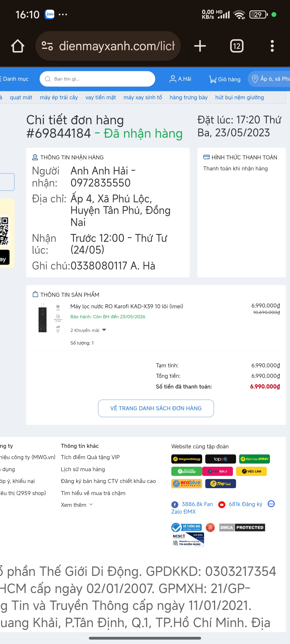Open the Giỏ hàng shopping cart

point(225,79)
